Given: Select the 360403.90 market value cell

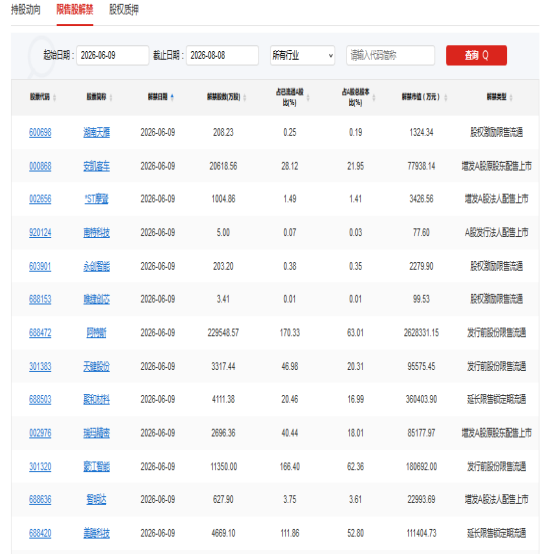Looking at the screenshot, I should coord(421,400).
